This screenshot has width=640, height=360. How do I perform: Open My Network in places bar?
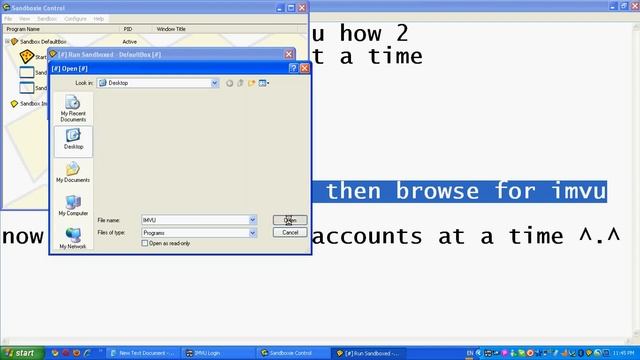[73, 238]
